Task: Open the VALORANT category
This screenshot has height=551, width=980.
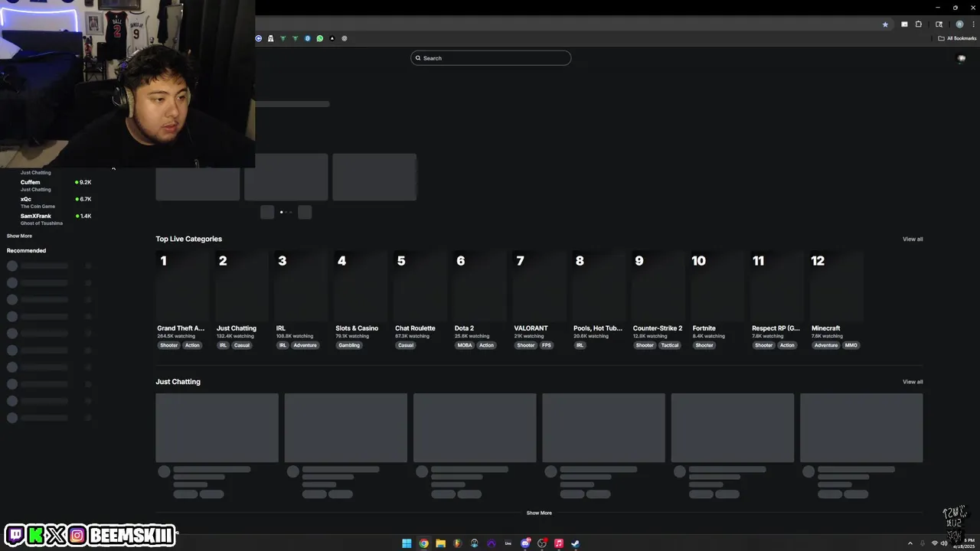Action: coord(539,299)
